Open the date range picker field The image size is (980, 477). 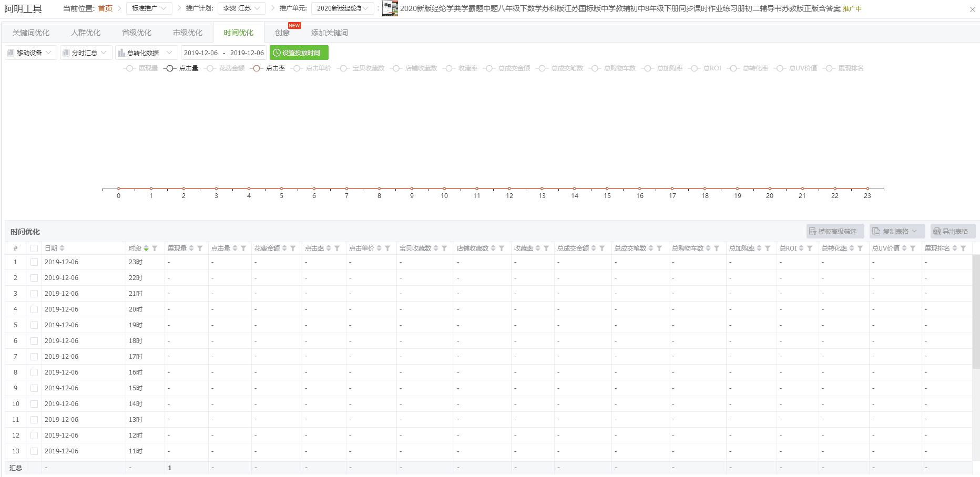pos(224,53)
